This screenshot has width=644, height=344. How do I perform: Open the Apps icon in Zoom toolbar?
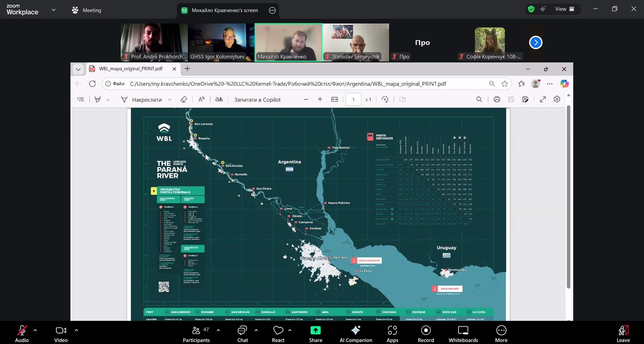[392, 334]
